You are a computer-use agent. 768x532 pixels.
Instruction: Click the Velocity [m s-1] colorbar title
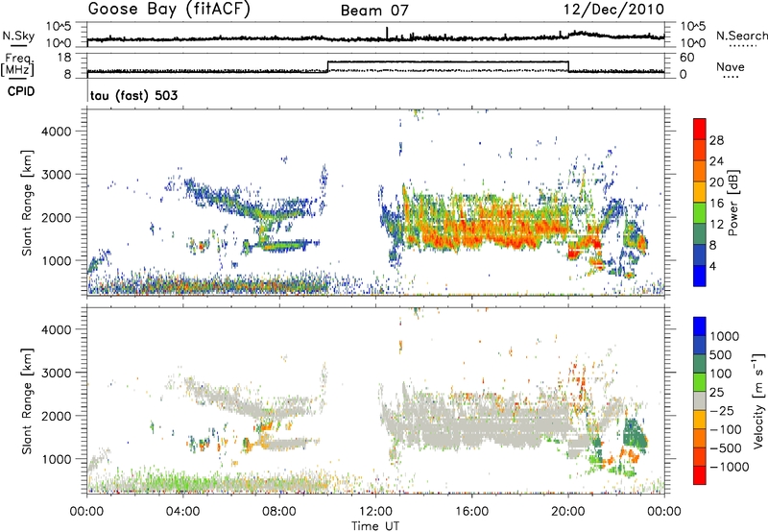(758, 400)
